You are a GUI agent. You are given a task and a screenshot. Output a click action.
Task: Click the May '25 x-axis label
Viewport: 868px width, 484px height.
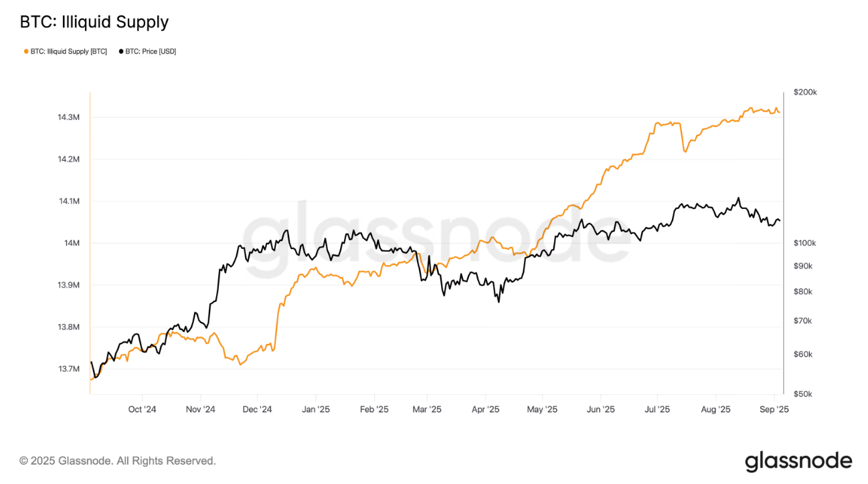pyautogui.click(x=542, y=409)
